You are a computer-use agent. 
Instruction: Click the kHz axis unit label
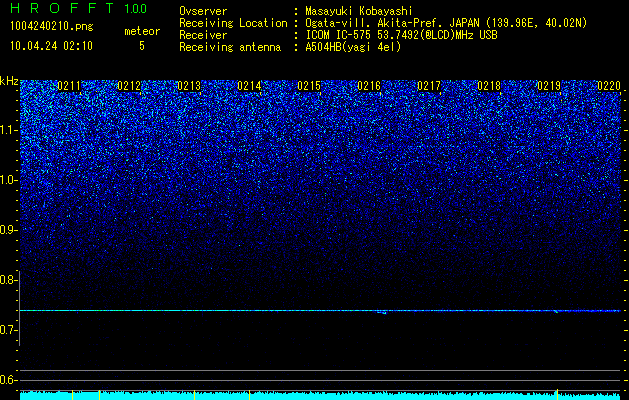point(9,81)
